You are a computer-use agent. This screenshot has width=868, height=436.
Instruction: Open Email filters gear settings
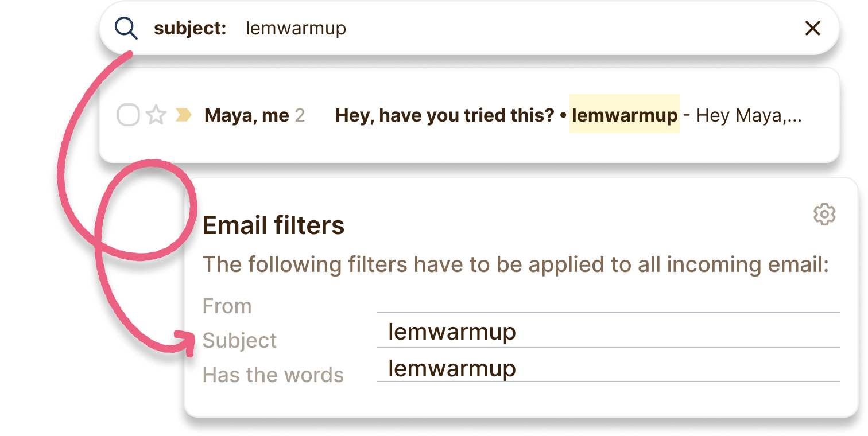(824, 214)
